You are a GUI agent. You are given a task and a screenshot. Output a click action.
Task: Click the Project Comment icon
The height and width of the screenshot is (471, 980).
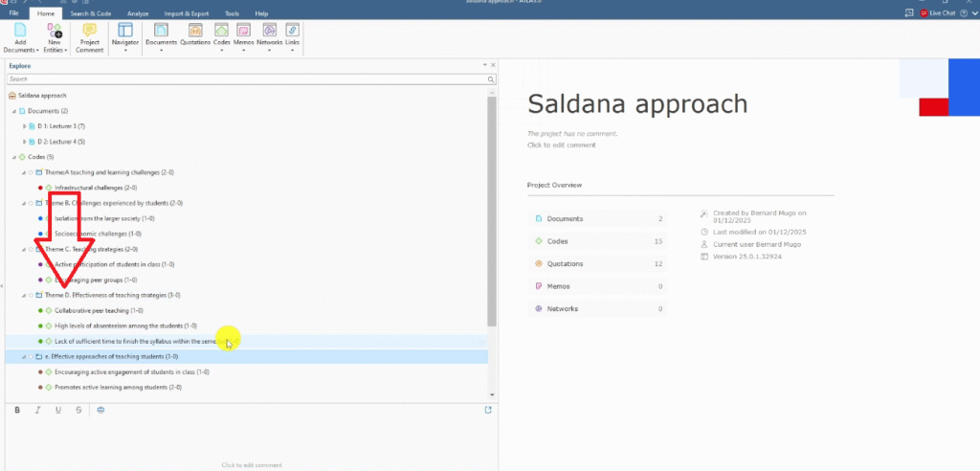(x=90, y=32)
